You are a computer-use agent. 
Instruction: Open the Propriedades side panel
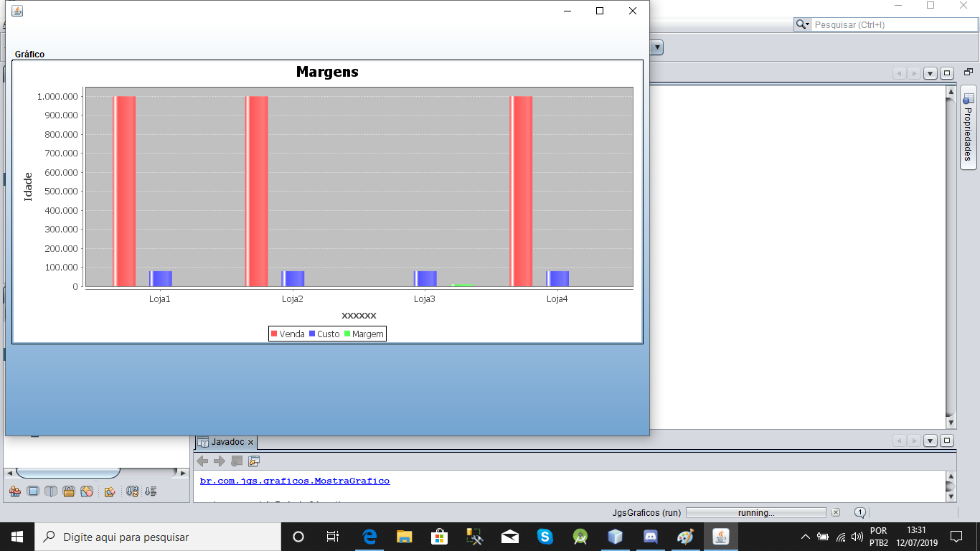pyautogui.click(x=968, y=128)
